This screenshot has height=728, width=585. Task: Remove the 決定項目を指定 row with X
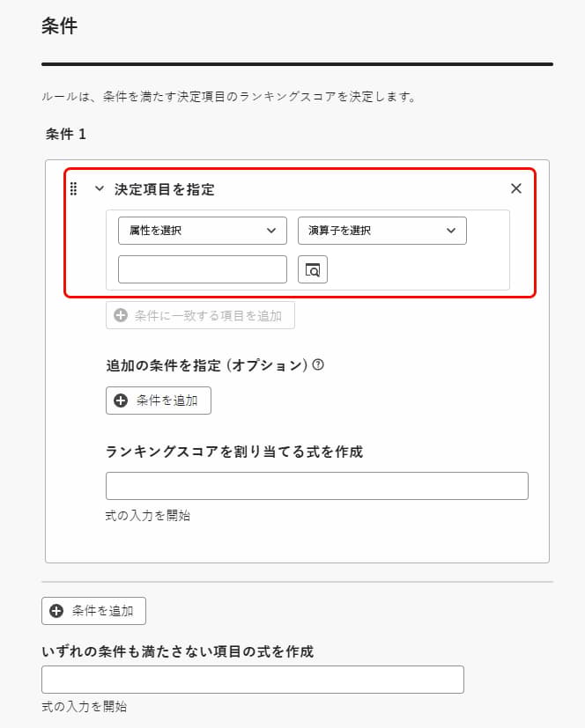516,188
